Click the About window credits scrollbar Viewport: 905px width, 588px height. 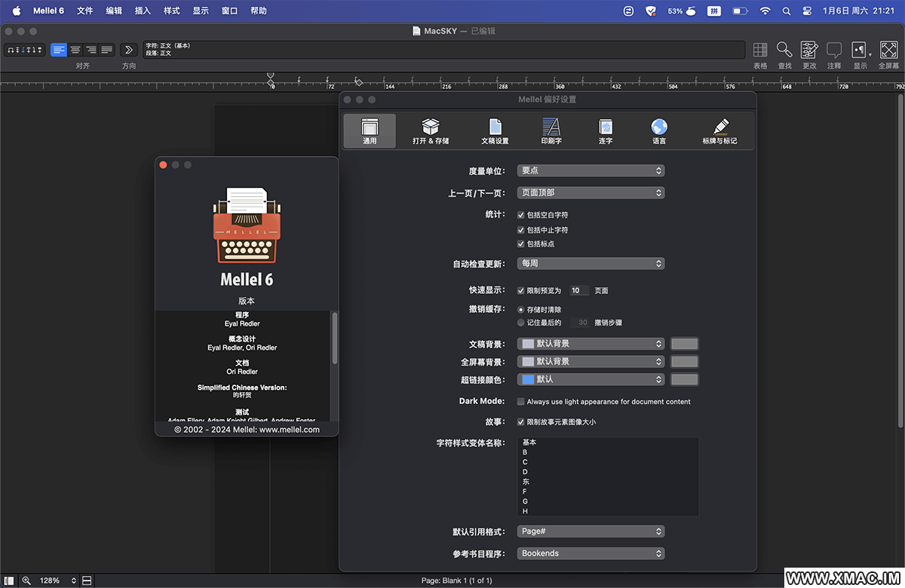[334, 339]
